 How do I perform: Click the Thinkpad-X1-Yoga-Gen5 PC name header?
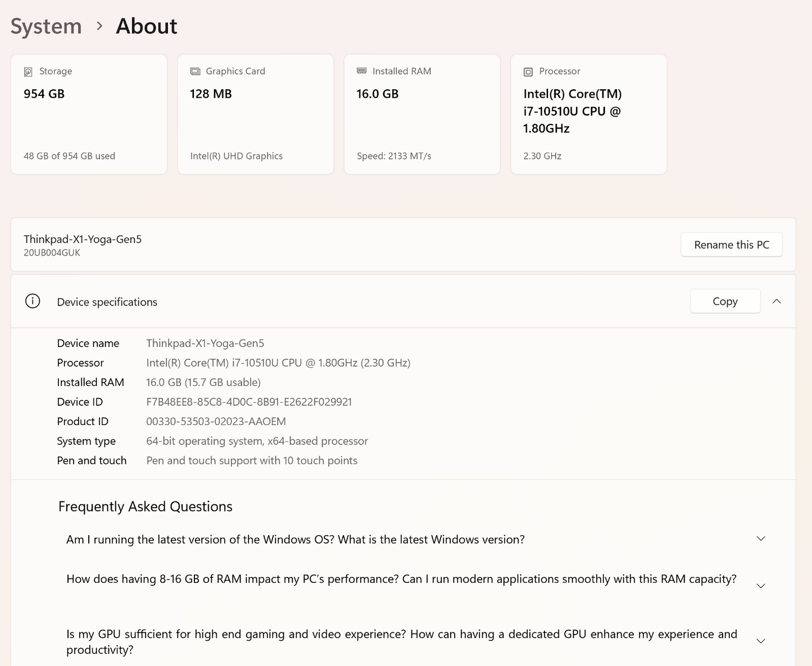point(83,239)
